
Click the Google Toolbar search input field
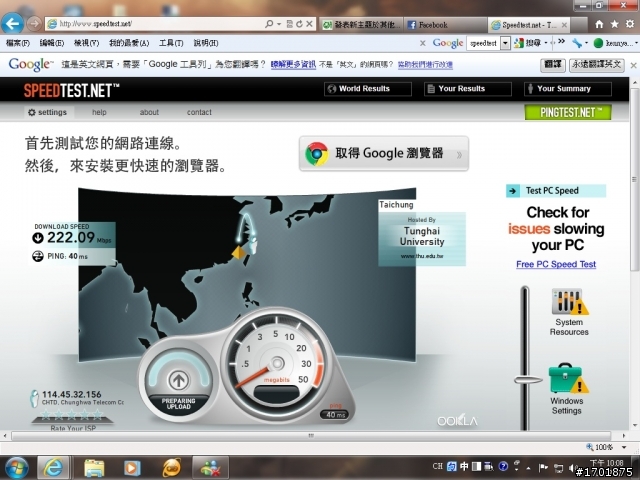tap(483, 43)
